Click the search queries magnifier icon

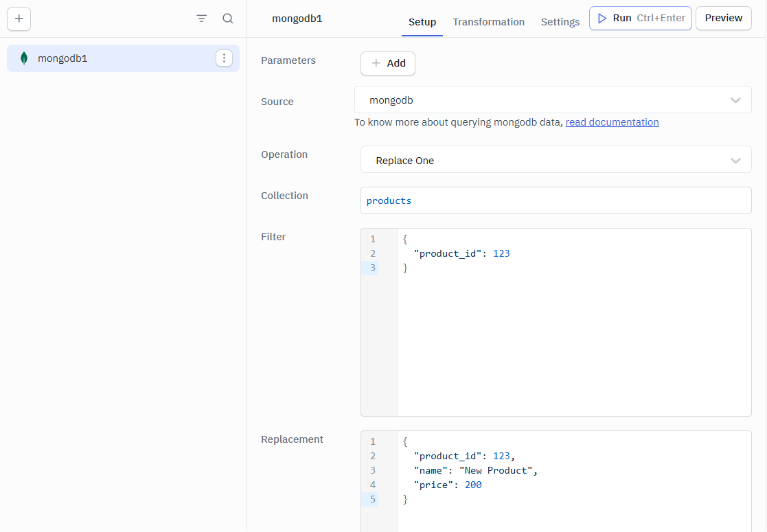(x=228, y=19)
